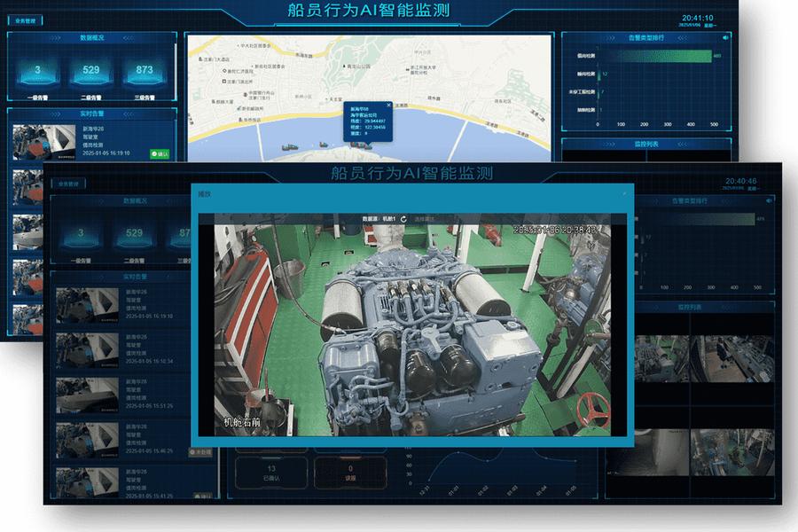Click the 监控列表 header in the back window
The image size is (798, 532).
(x=646, y=144)
